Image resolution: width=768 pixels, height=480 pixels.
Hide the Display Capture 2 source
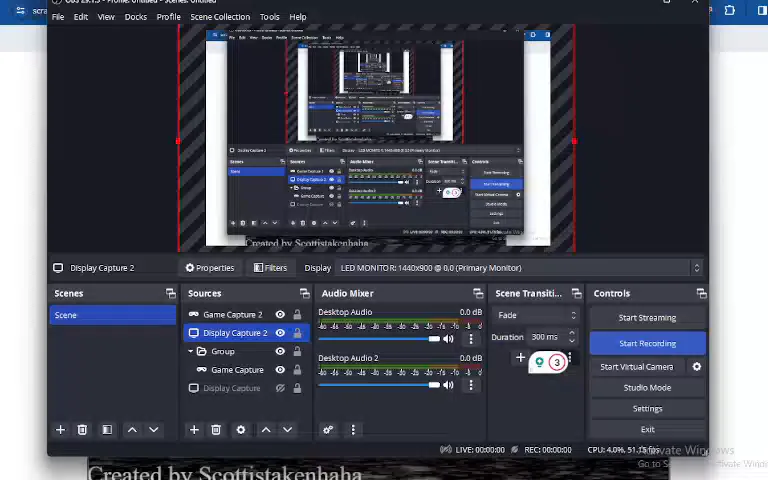(280, 333)
